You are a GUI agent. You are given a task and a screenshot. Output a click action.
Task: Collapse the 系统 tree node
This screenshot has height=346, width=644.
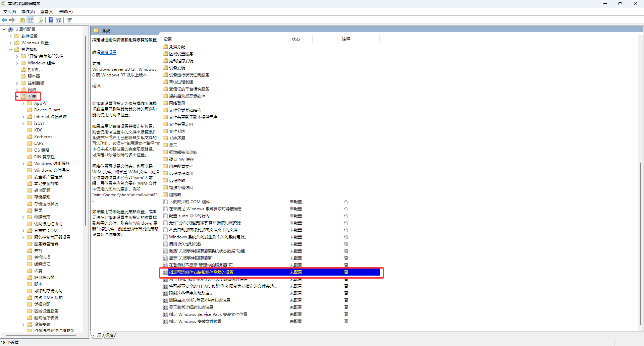tap(17, 97)
